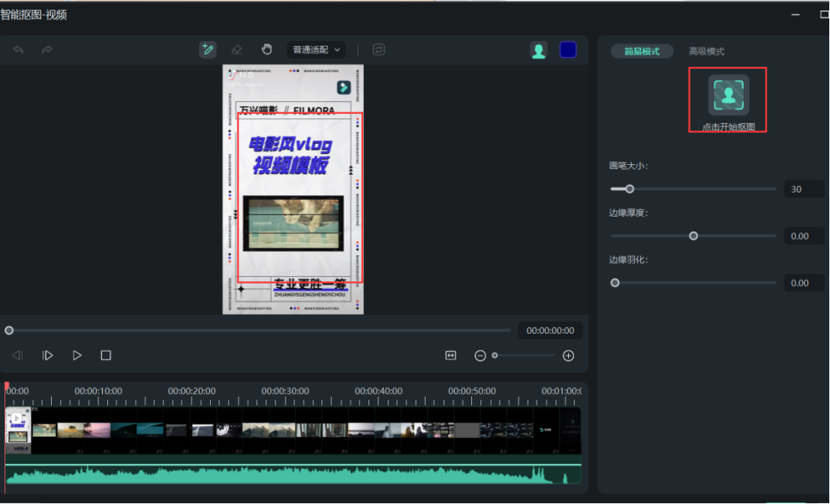Zoom in timeline with plus icon
The width and height of the screenshot is (830, 504).
(569, 355)
